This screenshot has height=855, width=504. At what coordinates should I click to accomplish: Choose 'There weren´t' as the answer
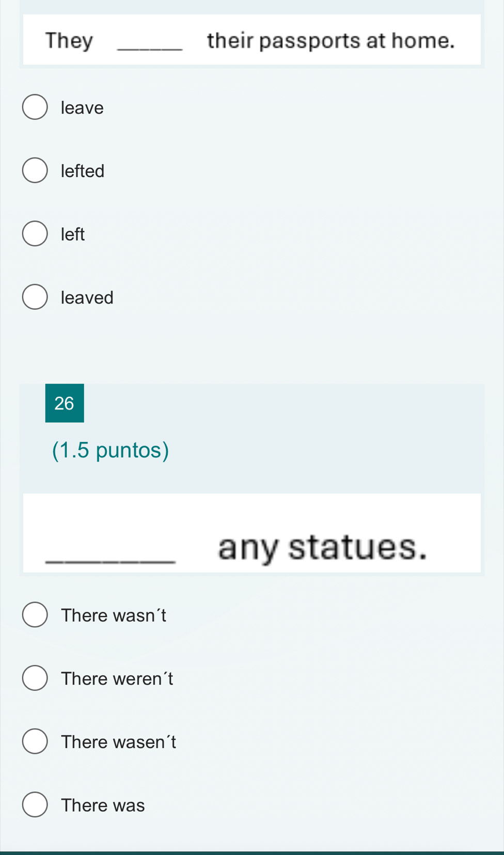[x=35, y=678]
